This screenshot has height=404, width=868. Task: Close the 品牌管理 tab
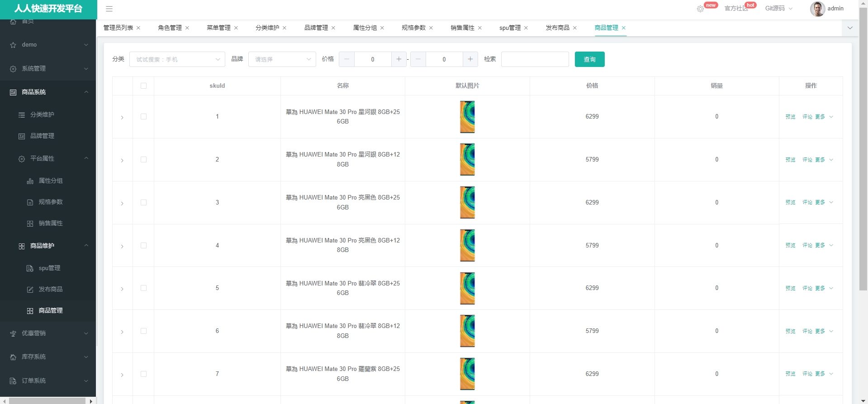(333, 28)
